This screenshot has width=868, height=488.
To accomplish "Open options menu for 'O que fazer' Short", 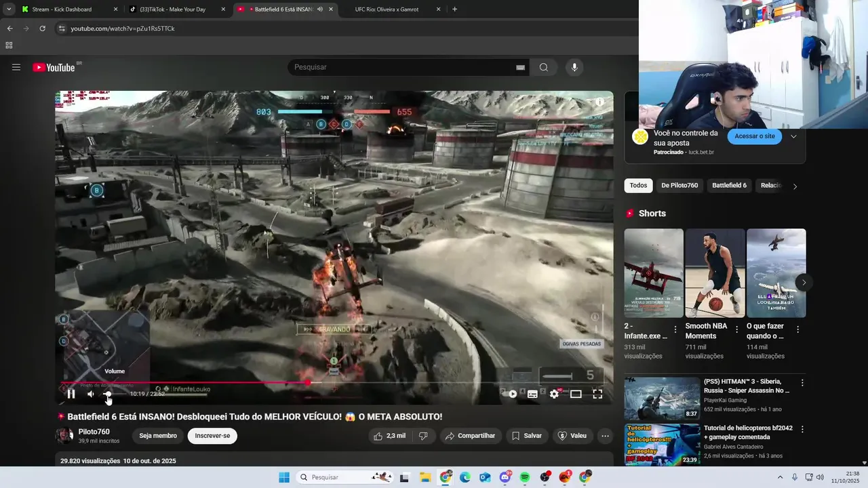I will (x=797, y=330).
